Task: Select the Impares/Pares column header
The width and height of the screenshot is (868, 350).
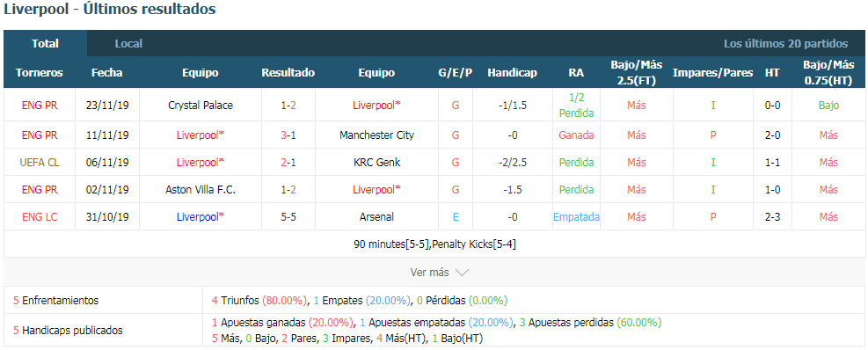Action: click(x=712, y=72)
